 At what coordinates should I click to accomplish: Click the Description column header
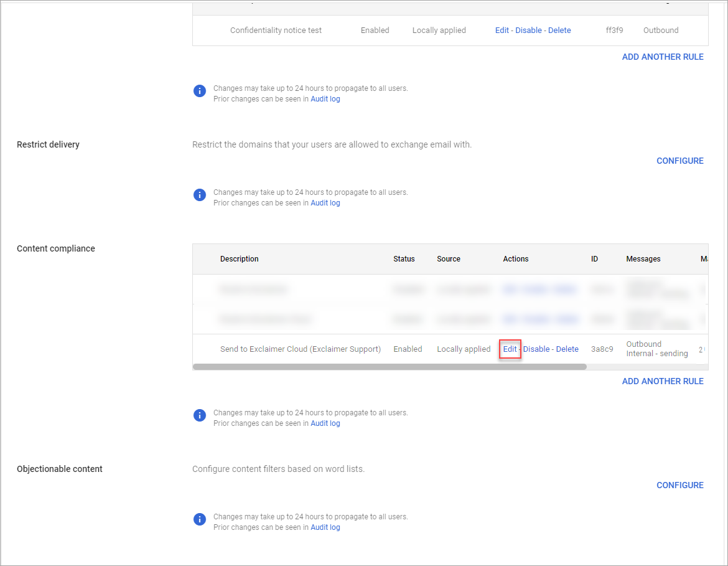(x=239, y=258)
